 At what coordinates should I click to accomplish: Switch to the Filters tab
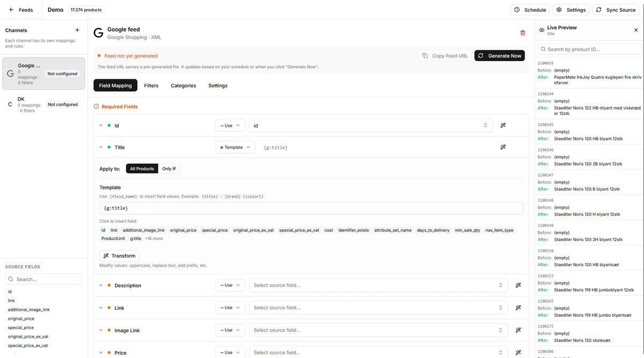[x=151, y=85]
